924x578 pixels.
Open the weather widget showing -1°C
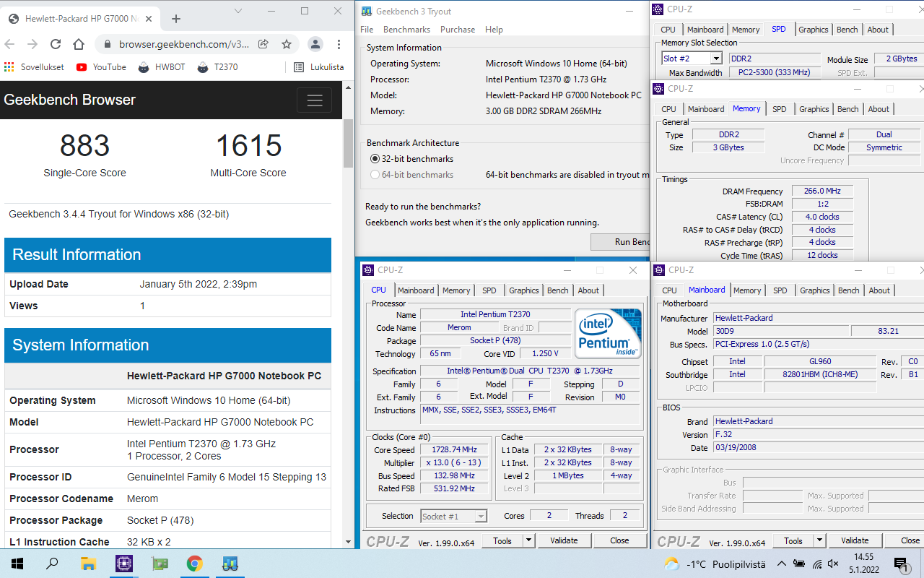[716, 564]
